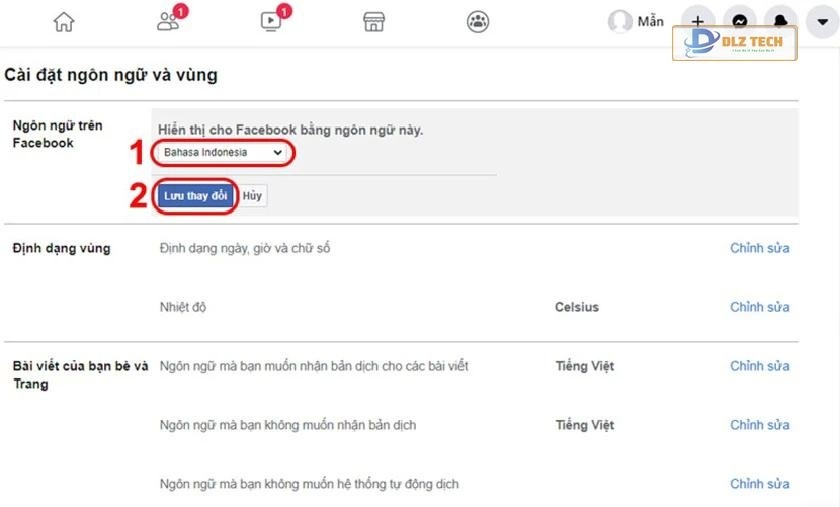The height and width of the screenshot is (507, 840).
Task: Edit languages you don't want translated
Action: [x=759, y=425]
